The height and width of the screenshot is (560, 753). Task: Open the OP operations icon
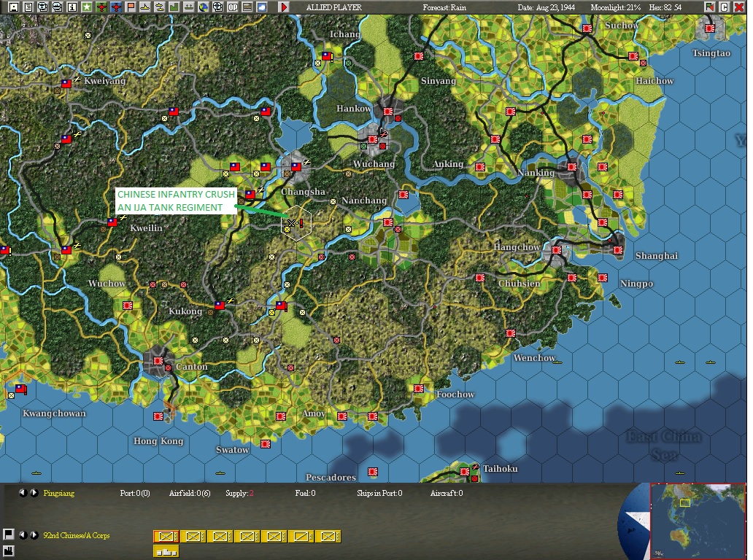click(x=233, y=7)
